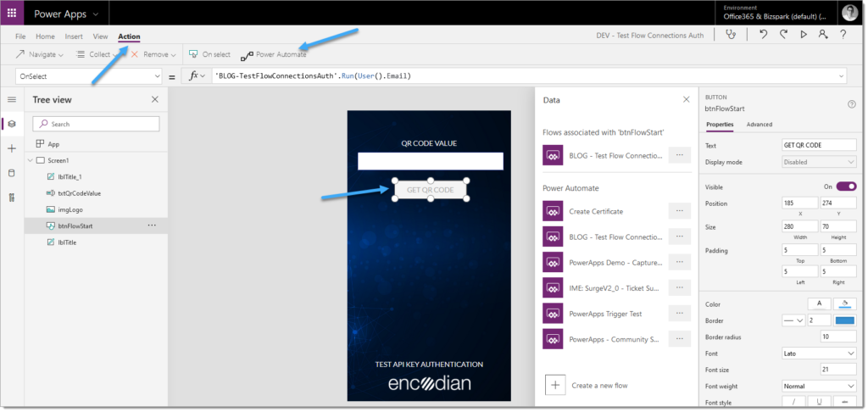Open the Insert menu tab

click(x=74, y=36)
